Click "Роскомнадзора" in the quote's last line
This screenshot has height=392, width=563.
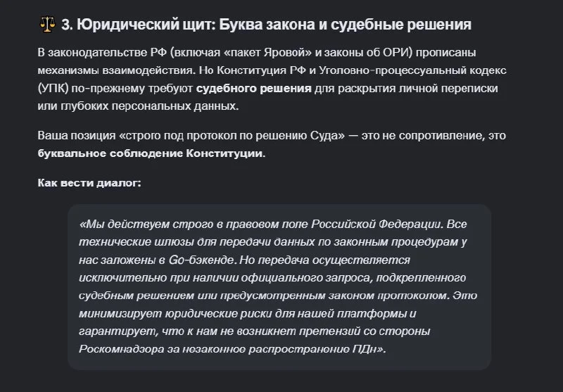point(121,349)
